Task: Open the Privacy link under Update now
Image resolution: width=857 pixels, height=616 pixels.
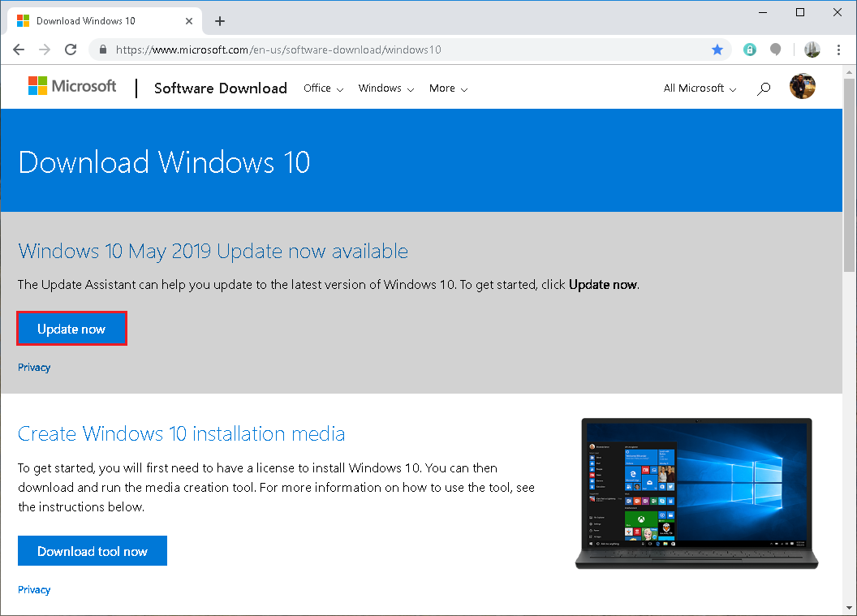Action: click(33, 367)
